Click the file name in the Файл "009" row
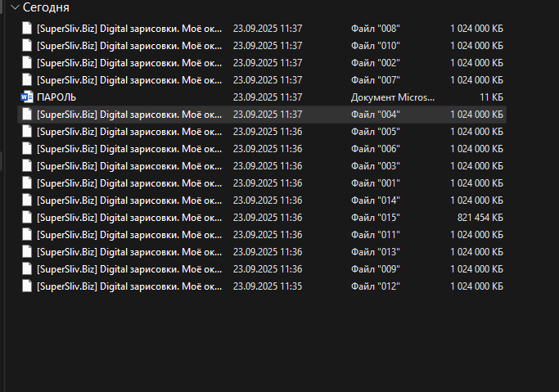Image resolution: width=559 pixels, height=392 pixels. 129,269
